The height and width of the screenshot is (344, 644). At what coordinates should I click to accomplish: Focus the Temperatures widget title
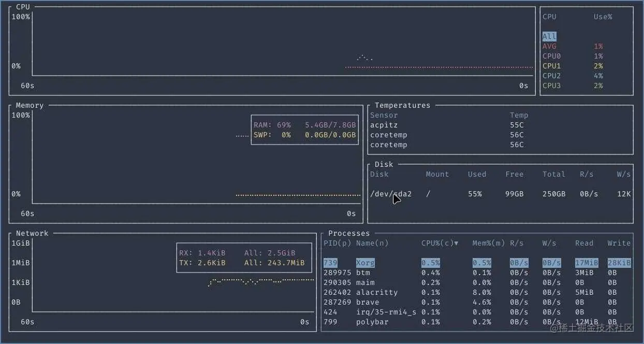(402, 105)
